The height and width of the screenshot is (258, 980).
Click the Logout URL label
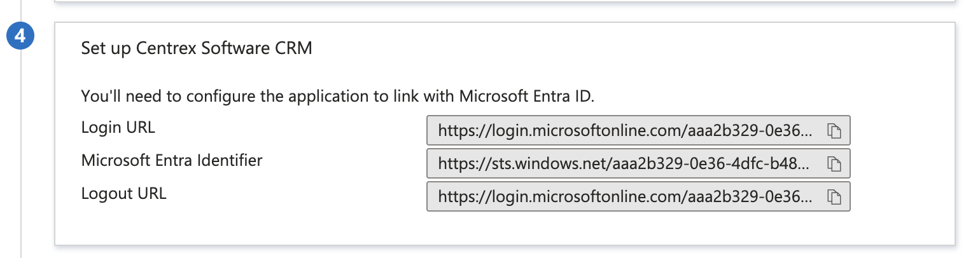tap(123, 194)
